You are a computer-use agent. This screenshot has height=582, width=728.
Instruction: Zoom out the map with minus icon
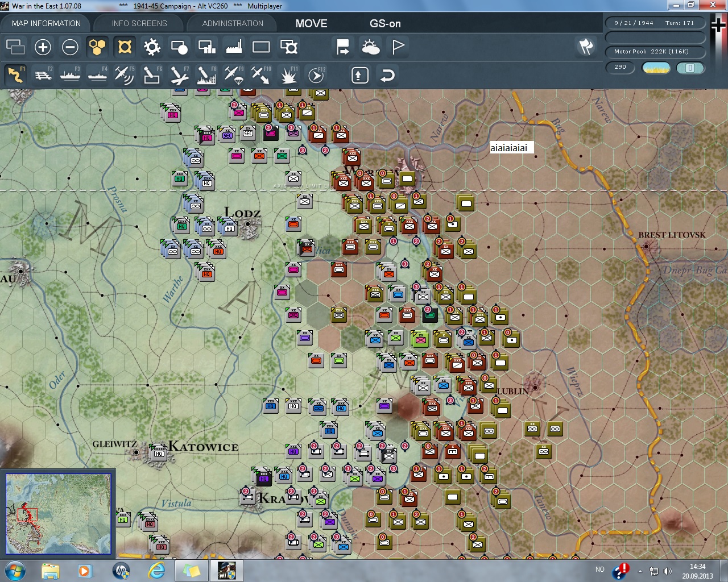(x=70, y=47)
